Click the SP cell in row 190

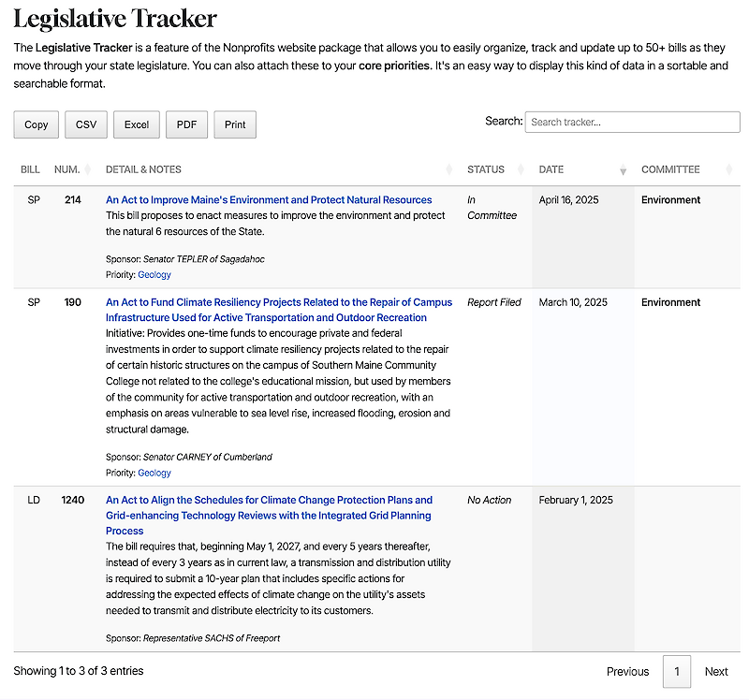(34, 302)
